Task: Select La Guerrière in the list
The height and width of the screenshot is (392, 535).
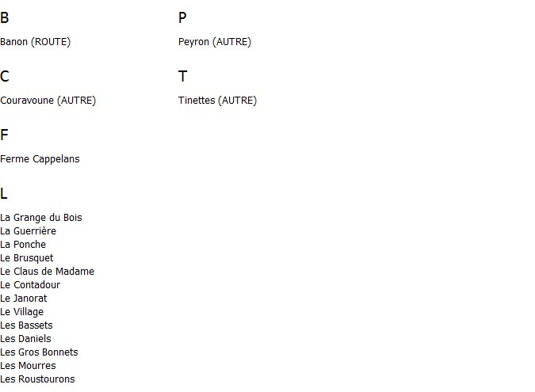Action: pyautogui.click(x=28, y=231)
